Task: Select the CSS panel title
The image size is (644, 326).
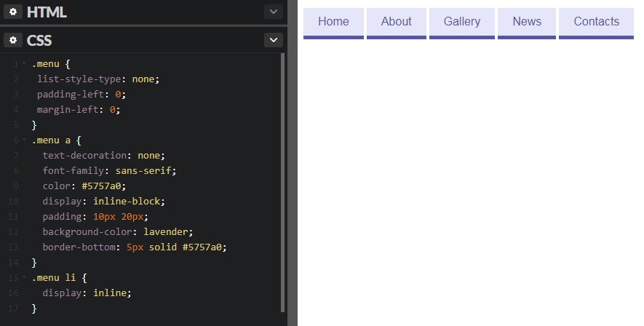Action: point(39,40)
